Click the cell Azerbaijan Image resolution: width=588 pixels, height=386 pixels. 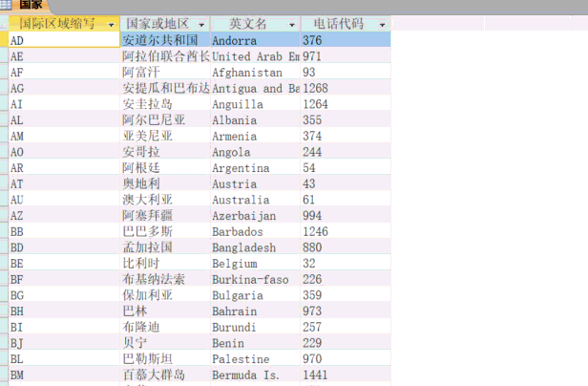pos(256,216)
